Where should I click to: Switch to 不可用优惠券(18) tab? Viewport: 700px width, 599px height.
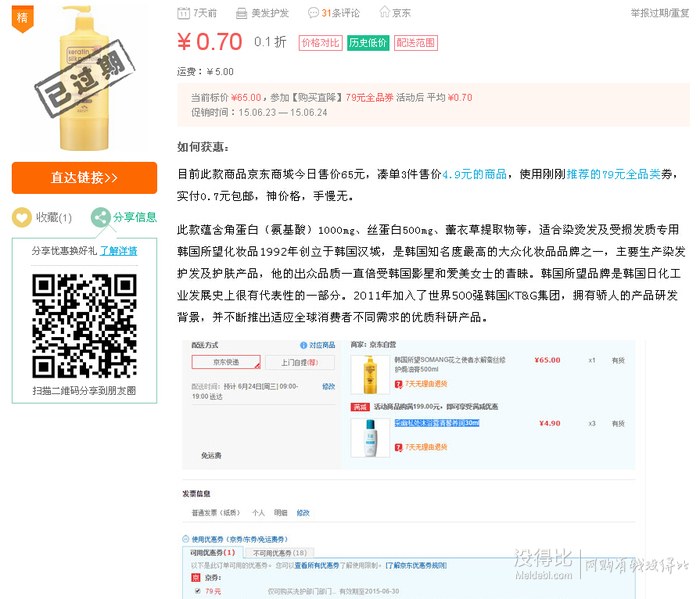point(280,553)
